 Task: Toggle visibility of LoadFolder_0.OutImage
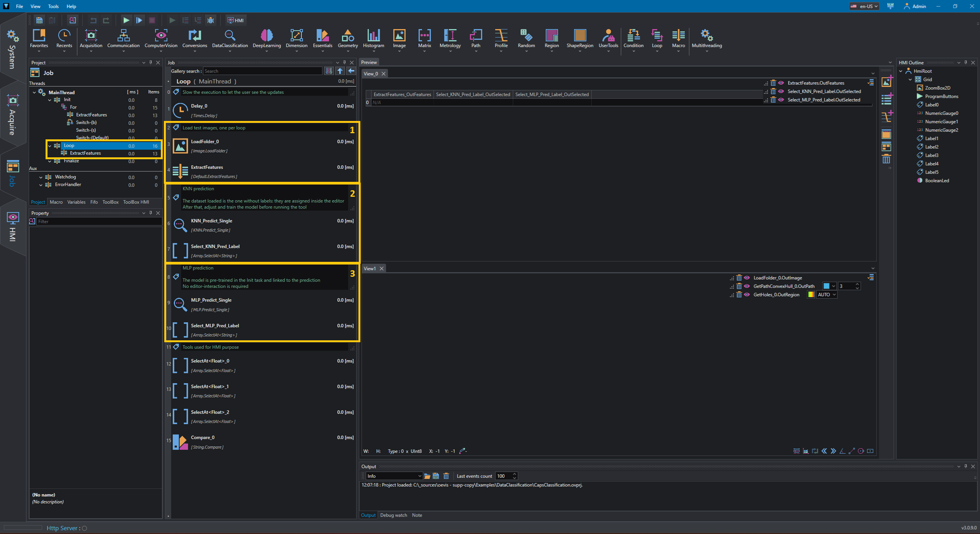747,278
